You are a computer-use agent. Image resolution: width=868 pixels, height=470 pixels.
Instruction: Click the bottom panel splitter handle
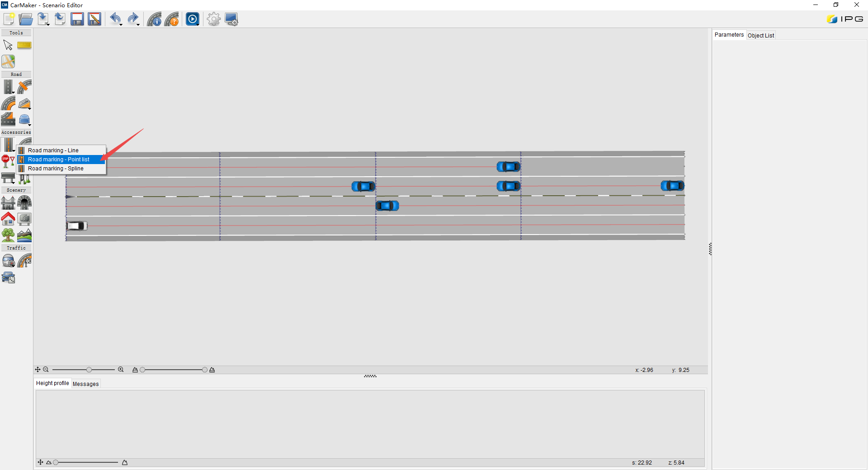pos(370,376)
